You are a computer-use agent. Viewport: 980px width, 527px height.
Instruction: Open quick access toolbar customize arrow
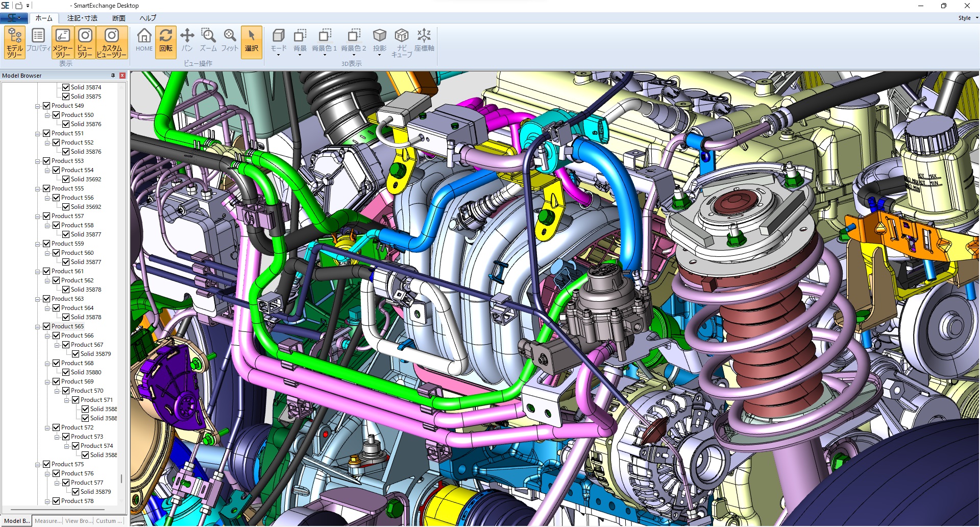tap(28, 6)
